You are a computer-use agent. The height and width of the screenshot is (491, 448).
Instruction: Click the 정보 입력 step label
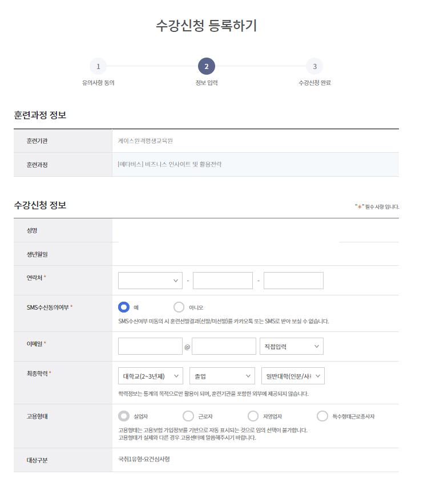(207, 83)
